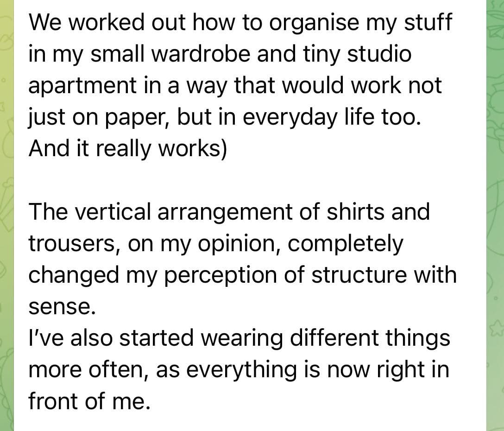Screen dimensions: 504x431
Task: Click the phrase "The vertical arrangement"
Action: pos(160,212)
